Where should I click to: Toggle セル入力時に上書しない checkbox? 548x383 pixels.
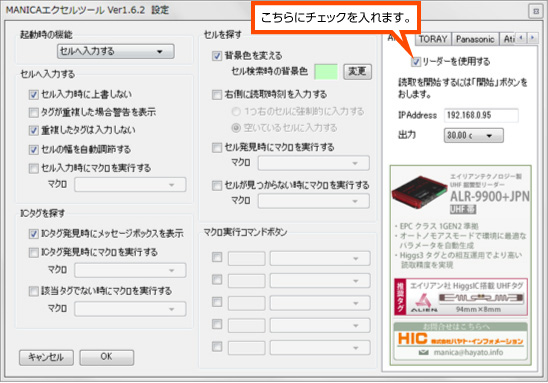pos(34,94)
